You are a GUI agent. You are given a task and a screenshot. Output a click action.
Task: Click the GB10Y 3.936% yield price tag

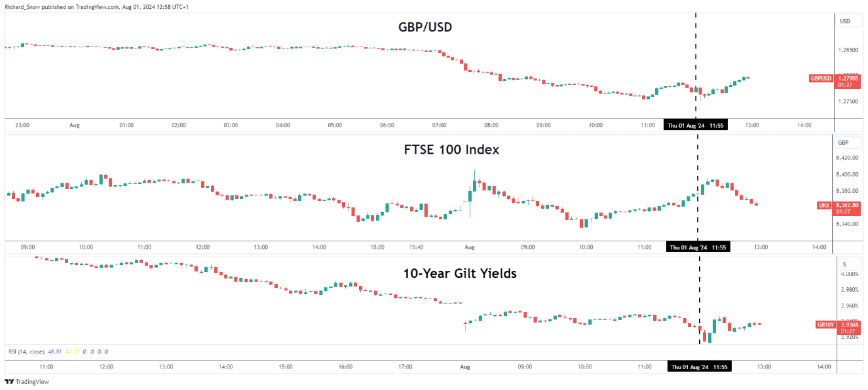[850, 324]
